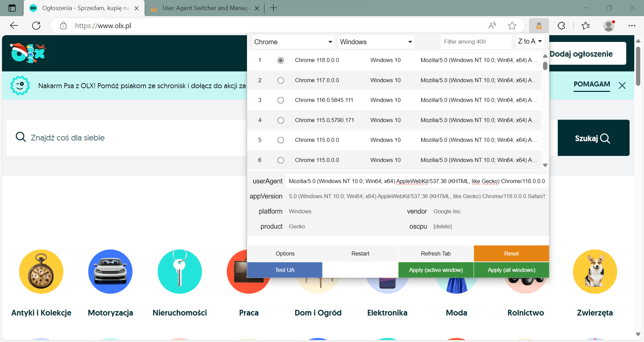Open a new browser tab

(x=273, y=8)
